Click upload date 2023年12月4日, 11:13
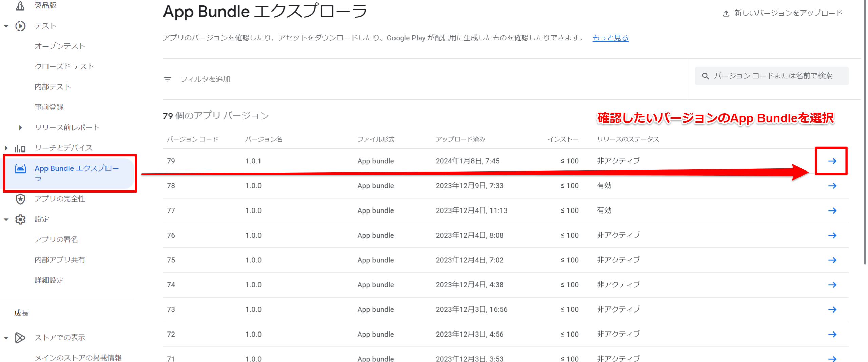 pyautogui.click(x=471, y=210)
